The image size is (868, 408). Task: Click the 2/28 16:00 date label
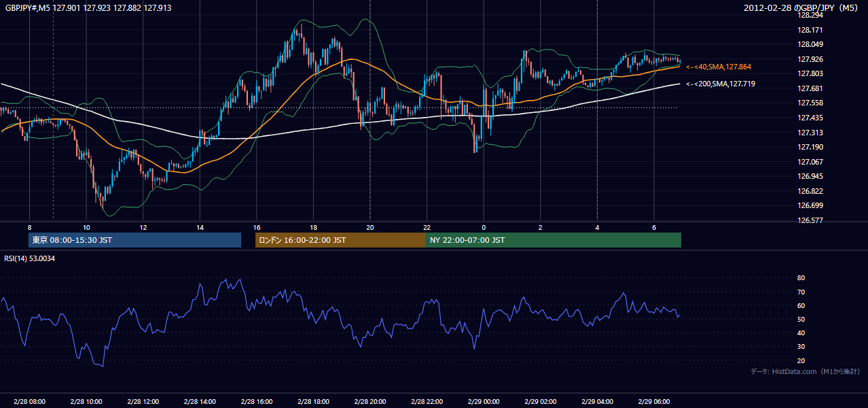[256, 402]
